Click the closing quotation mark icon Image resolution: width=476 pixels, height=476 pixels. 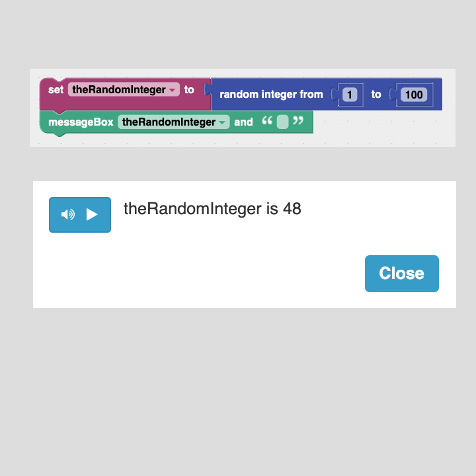[x=297, y=120]
